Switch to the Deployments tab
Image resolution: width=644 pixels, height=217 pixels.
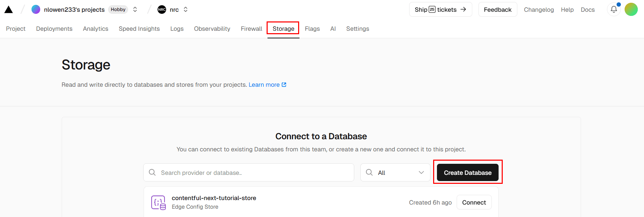[54, 29]
